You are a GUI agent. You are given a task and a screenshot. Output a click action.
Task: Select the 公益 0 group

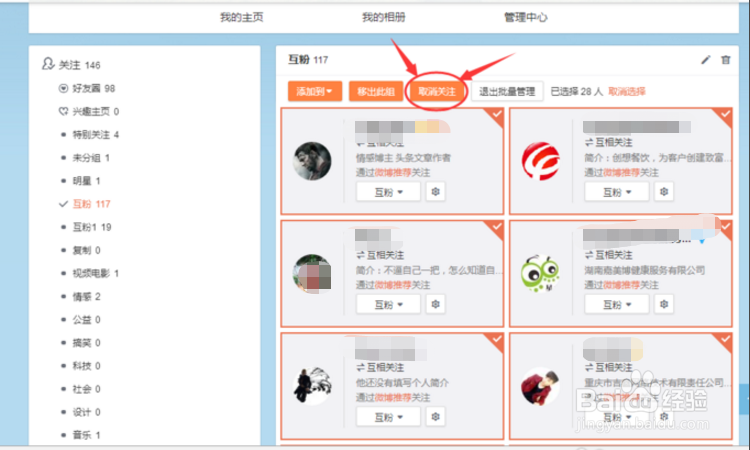pyautogui.click(x=86, y=319)
